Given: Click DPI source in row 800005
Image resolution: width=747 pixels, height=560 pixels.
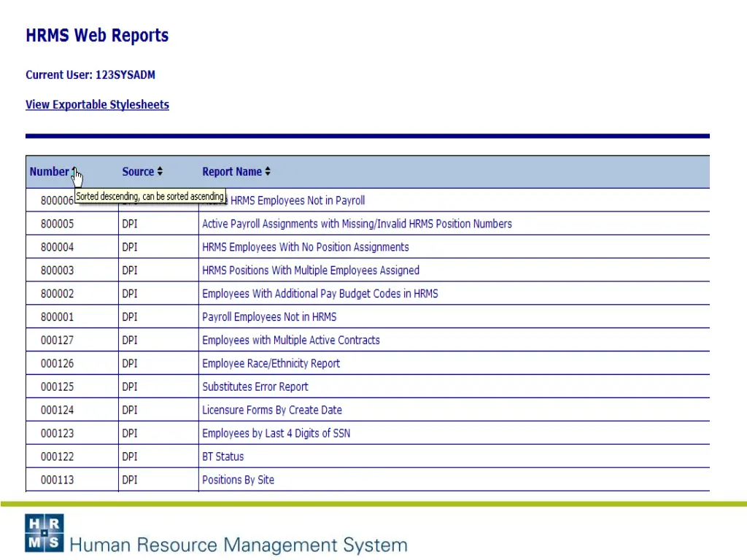Looking at the screenshot, I should pyautogui.click(x=130, y=224).
